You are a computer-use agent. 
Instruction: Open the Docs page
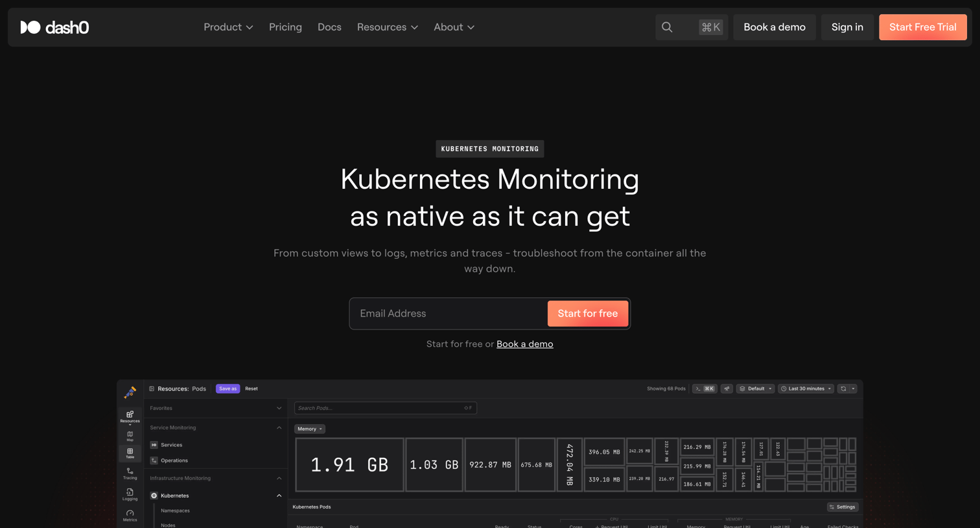click(x=329, y=27)
